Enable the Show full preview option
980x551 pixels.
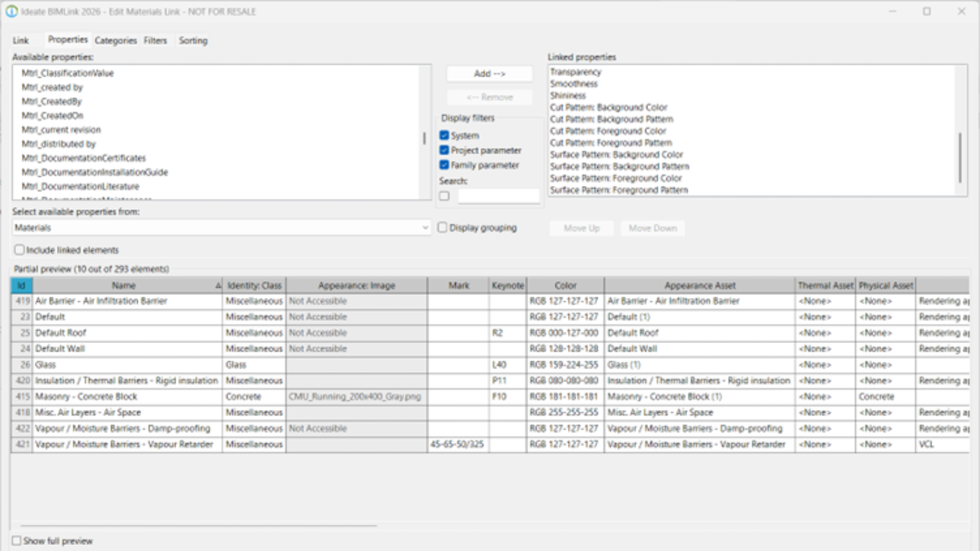[18, 541]
